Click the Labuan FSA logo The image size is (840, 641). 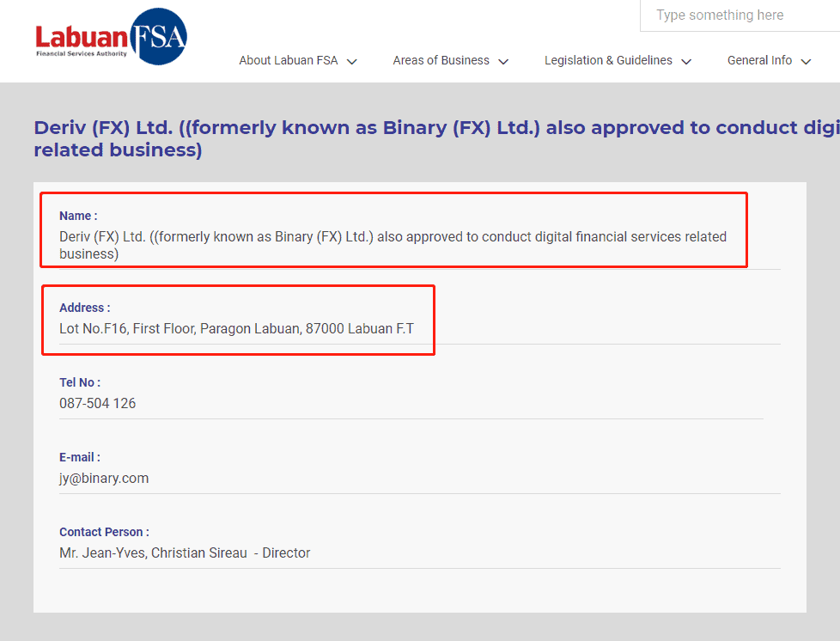(112, 36)
